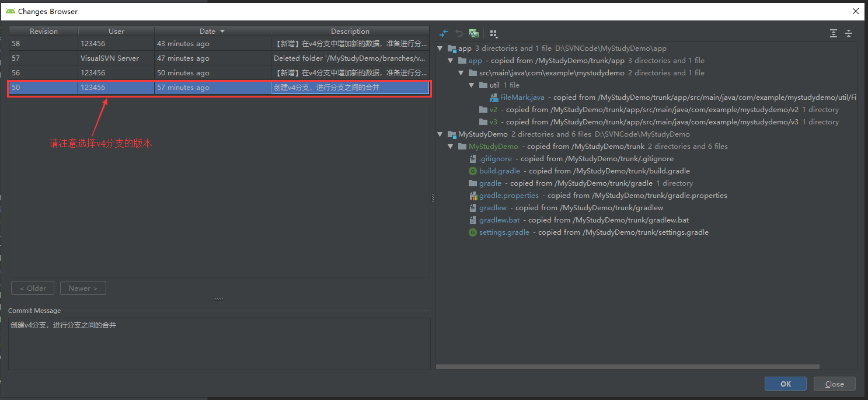Image resolution: width=868 pixels, height=400 pixels.
Task: Click the gradle.properties file icon
Action: tap(473, 196)
